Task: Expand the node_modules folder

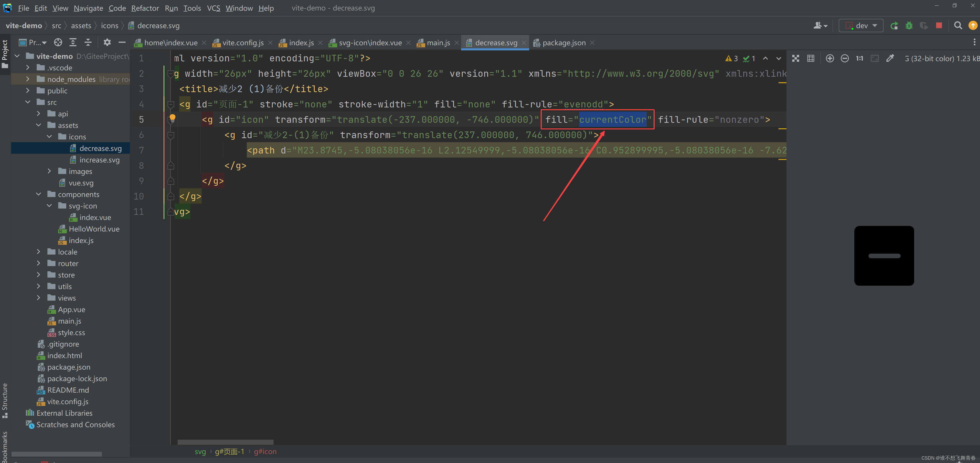Action: (28, 79)
